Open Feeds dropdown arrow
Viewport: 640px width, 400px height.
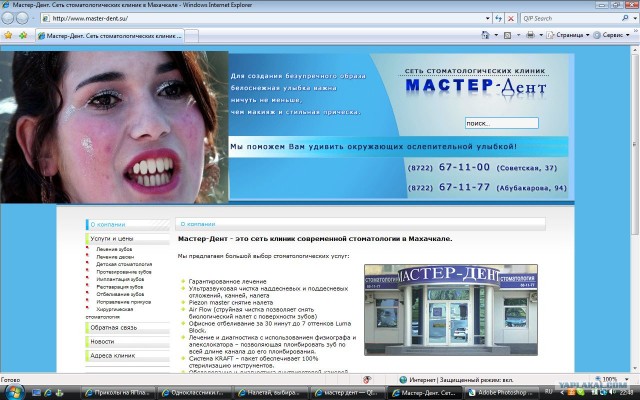518,35
